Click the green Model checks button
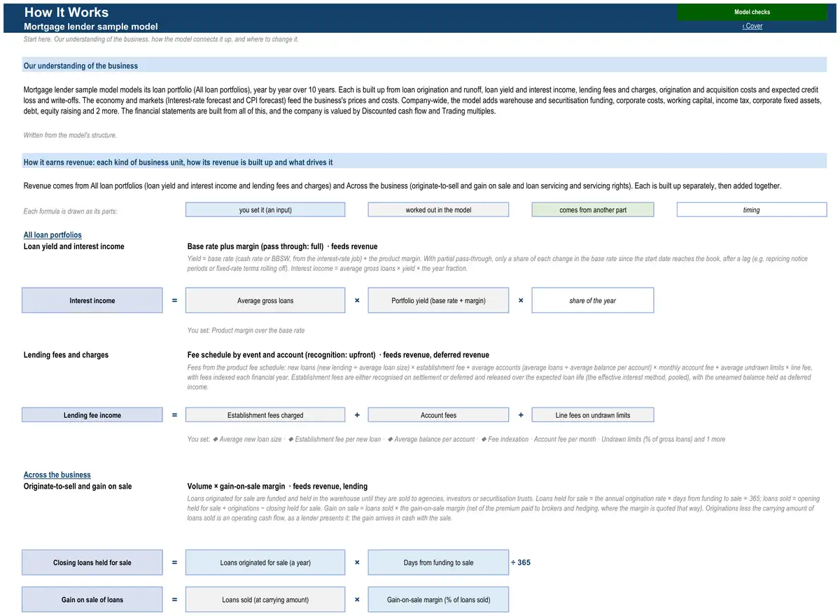The width and height of the screenshot is (840, 616). coord(752,12)
